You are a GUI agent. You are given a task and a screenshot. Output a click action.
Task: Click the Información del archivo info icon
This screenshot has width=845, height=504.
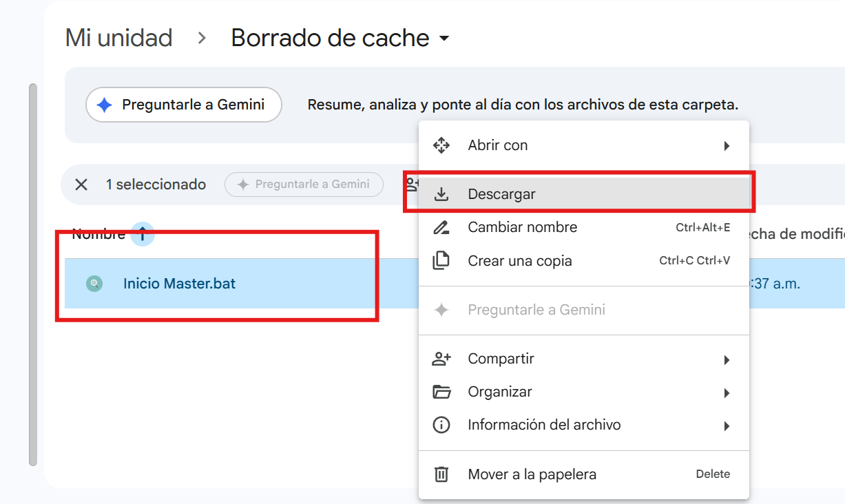tap(441, 426)
